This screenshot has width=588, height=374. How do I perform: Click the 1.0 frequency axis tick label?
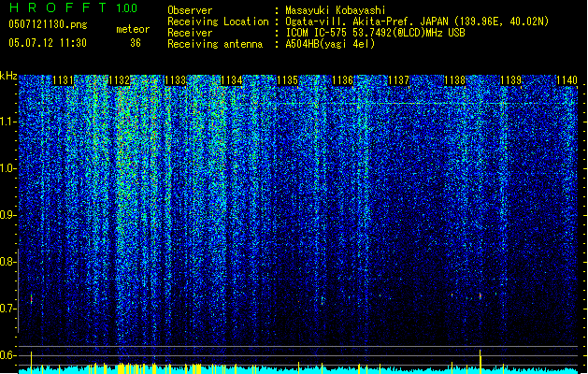pos(8,168)
